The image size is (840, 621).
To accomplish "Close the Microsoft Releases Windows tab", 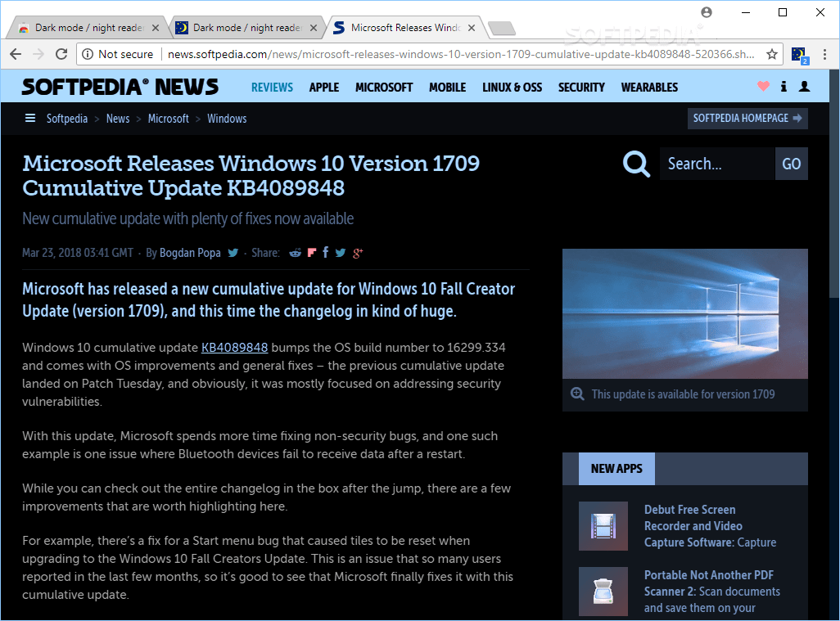I will tap(472, 28).
